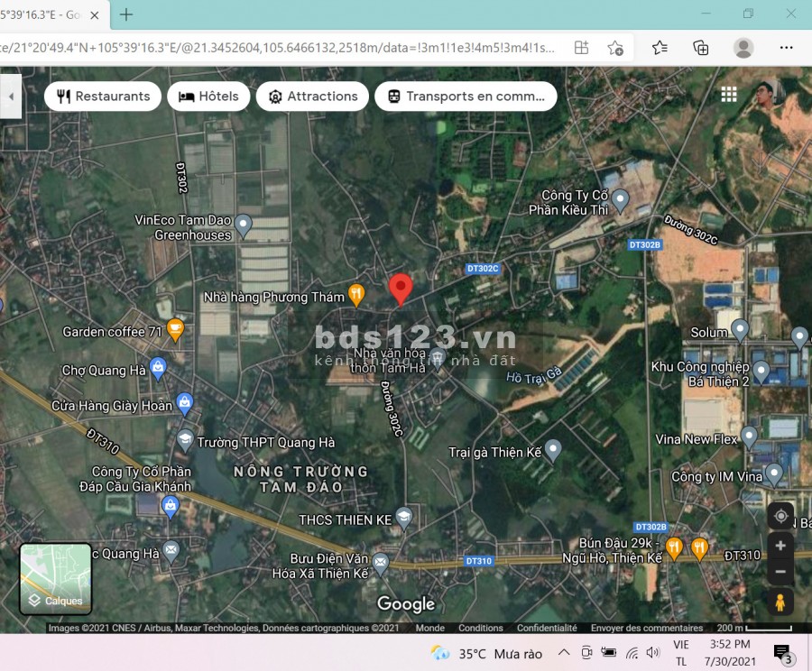Open browser Collections
812x671 pixels.
(x=701, y=48)
